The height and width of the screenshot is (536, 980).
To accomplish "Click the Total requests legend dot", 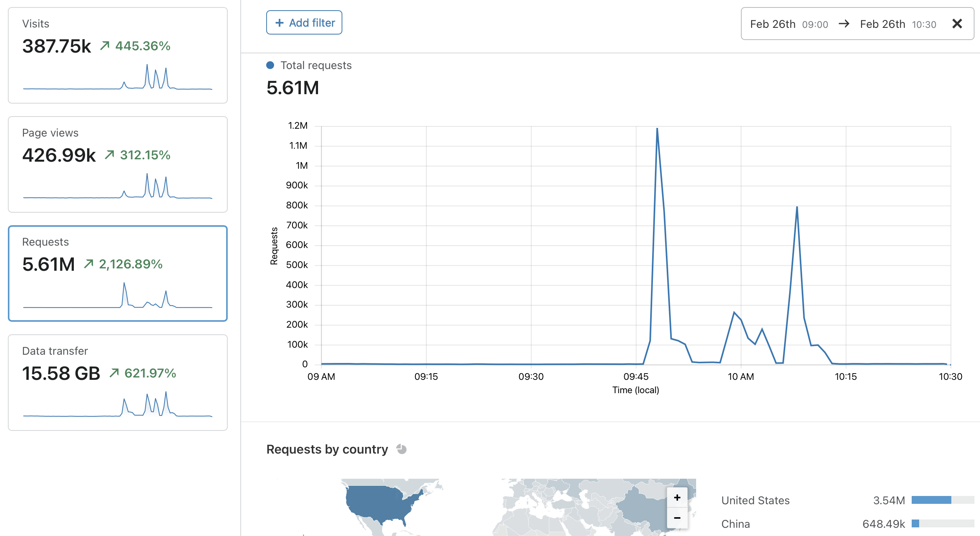I will (x=270, y=65).
